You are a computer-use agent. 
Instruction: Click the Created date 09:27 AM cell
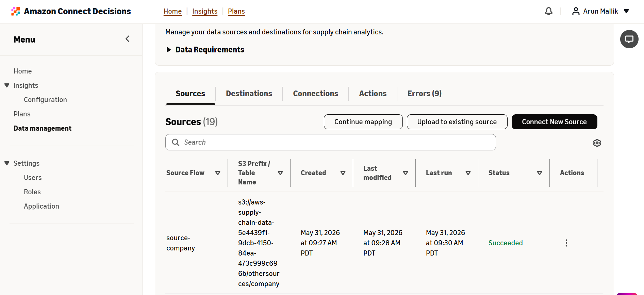coord(320,243)
